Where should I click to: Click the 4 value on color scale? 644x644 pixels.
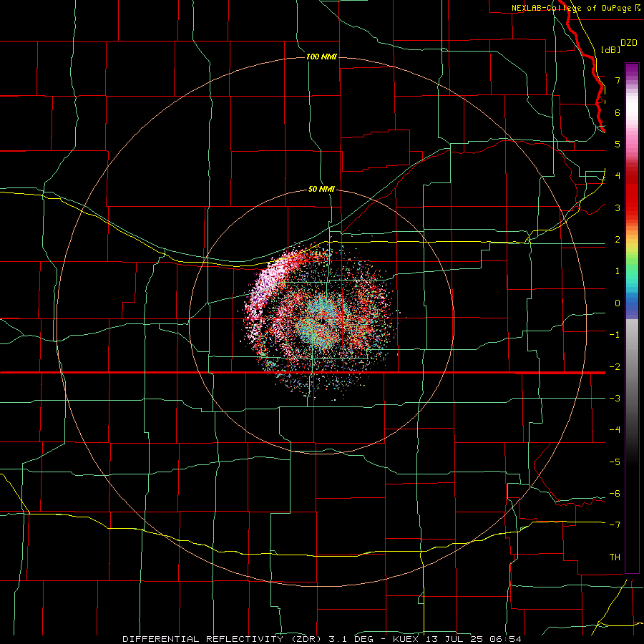(618, 176)
